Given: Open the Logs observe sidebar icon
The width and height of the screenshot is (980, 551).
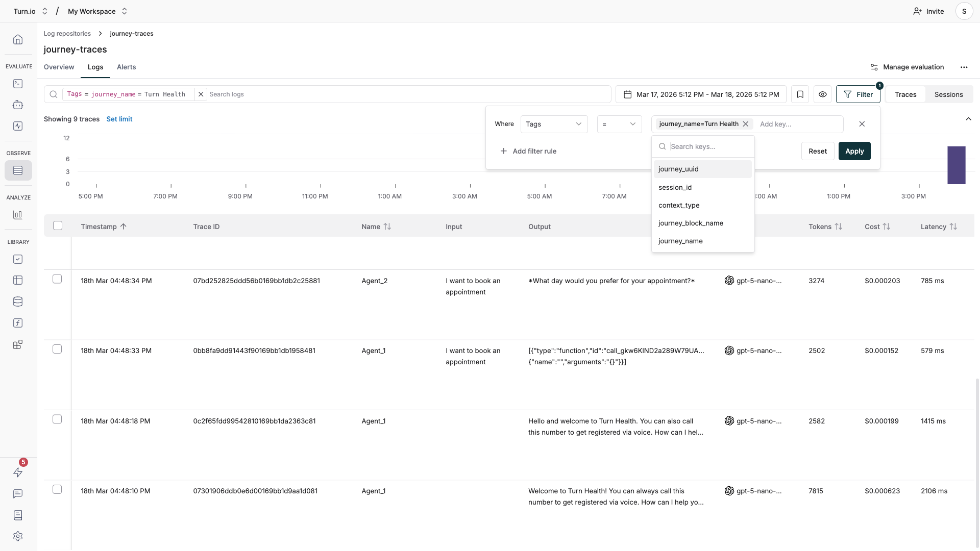Looking at the screenshot, I should tap(18, 170).
